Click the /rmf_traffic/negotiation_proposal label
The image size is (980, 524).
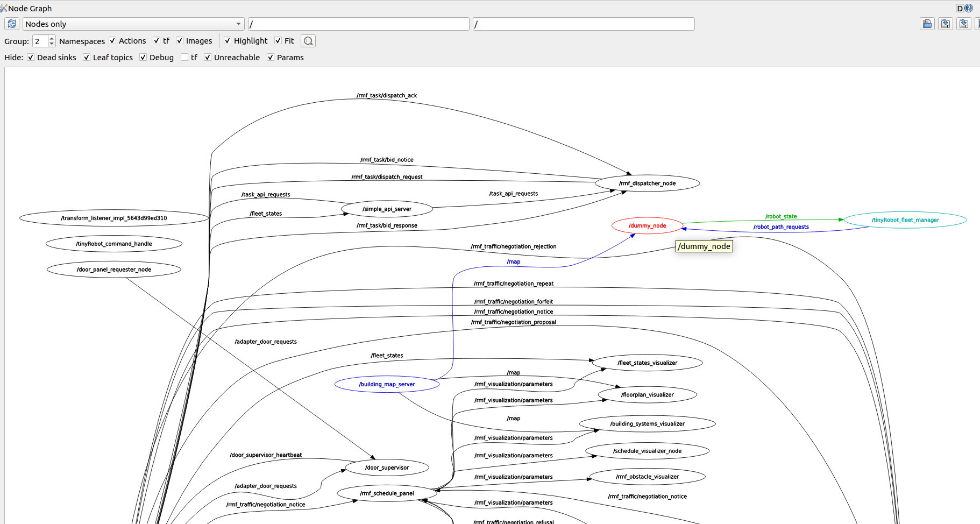(x=514, y=323)
